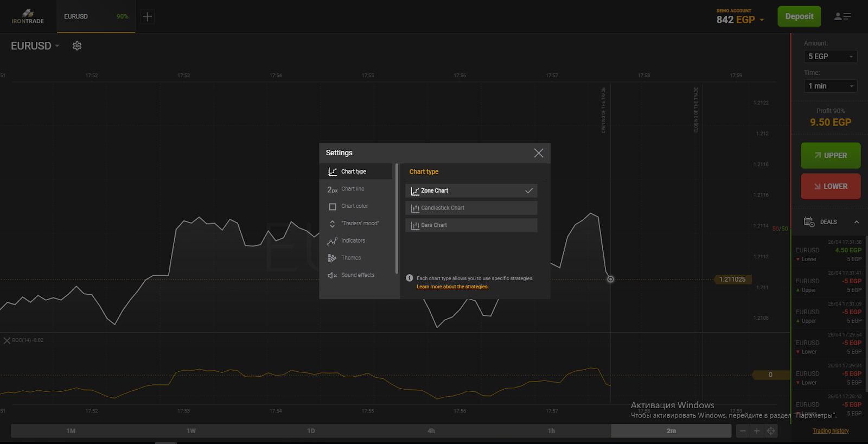Open Chart line settings section
This screenshot has height=444, width=868.
tap(356, 189)
